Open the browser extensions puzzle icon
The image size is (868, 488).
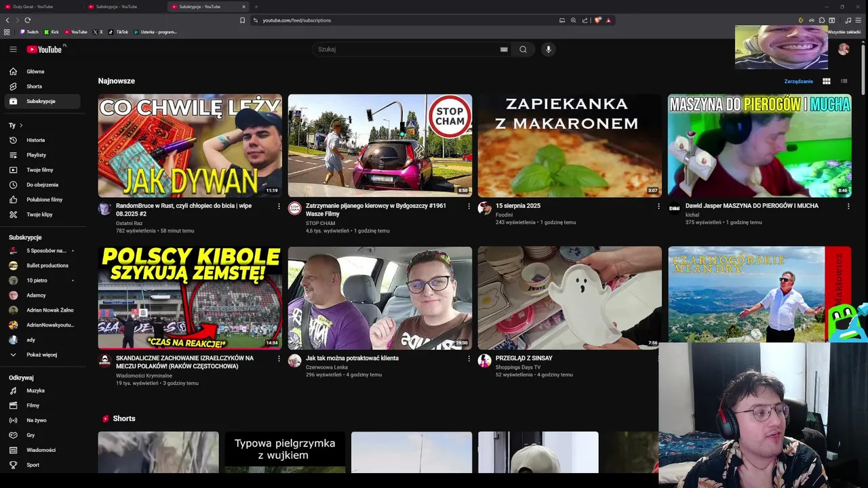coord(821,20)
